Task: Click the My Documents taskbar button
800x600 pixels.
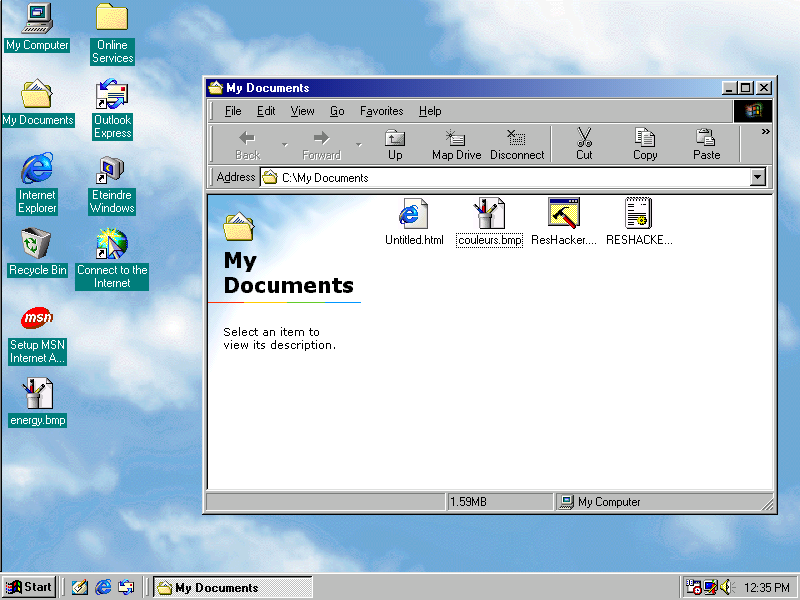Action: pyautogui.click(x=232, y=587)
